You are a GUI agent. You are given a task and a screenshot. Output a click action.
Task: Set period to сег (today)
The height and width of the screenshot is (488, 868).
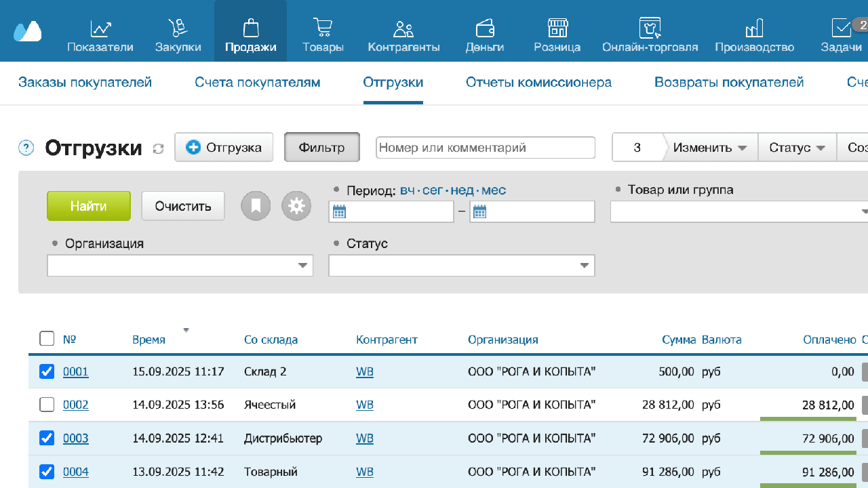point(433,190)
